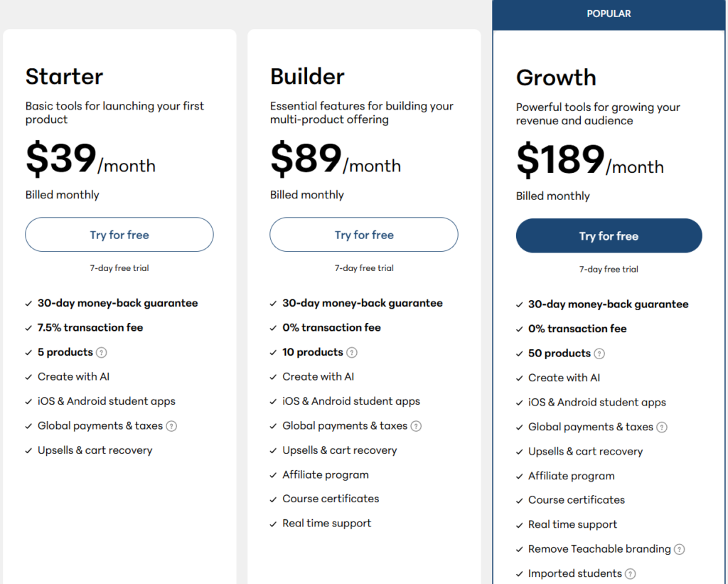Click help icon next to Imported students

[631, 574]
